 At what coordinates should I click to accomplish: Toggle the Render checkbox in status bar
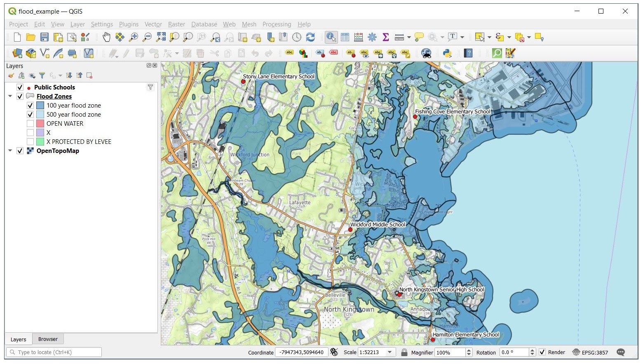point(542,352)
